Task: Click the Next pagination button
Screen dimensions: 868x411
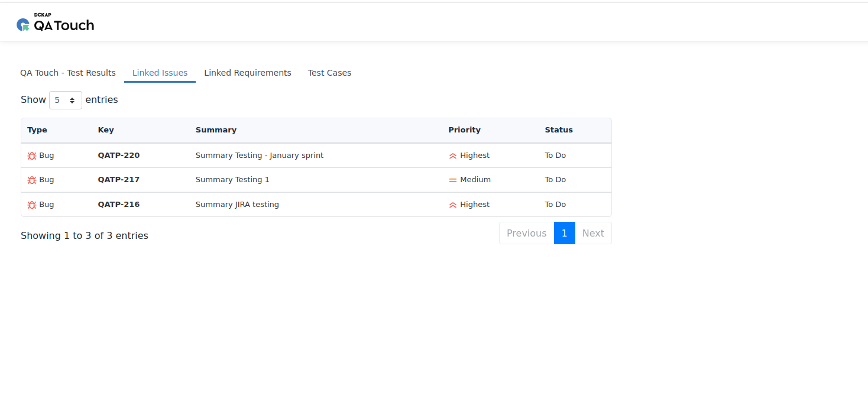Action: pos(593,233)
